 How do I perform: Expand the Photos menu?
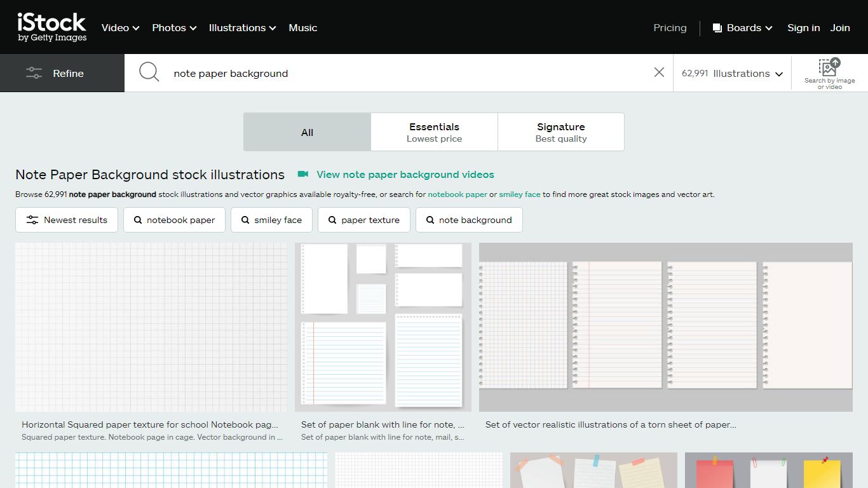pyautogui.click(x=174, y=27)
